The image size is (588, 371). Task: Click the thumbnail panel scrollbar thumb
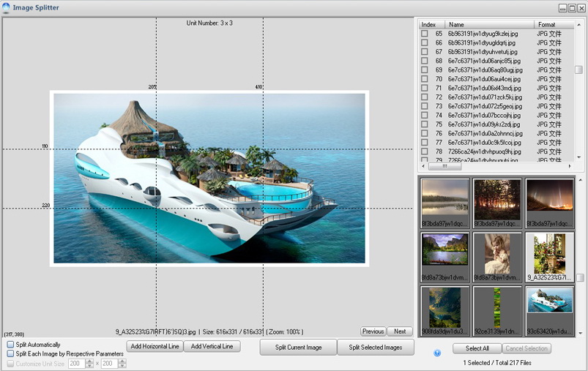[581, 277]
